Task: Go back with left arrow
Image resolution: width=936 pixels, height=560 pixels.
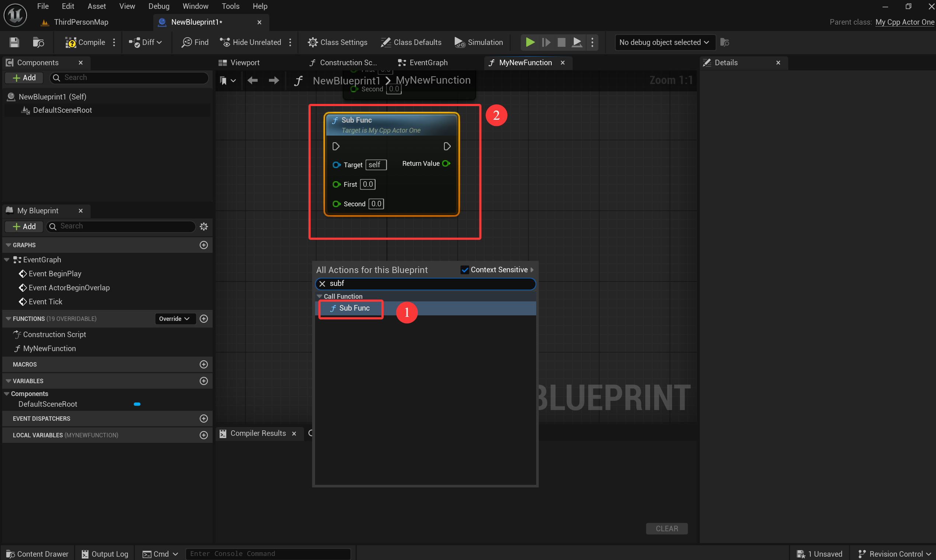Action: coord(252,80)
